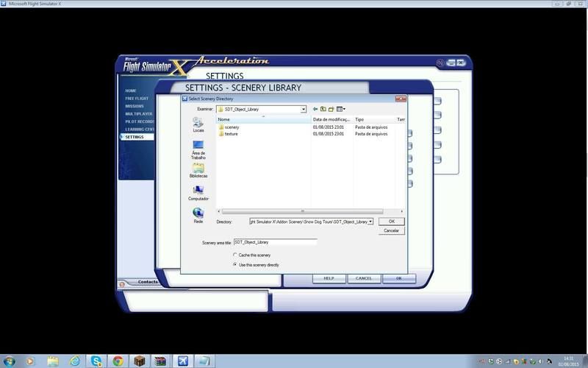The image size is (588, 368).
Task: Click horizontal scrollbar in file list
Action: [302, 211]
